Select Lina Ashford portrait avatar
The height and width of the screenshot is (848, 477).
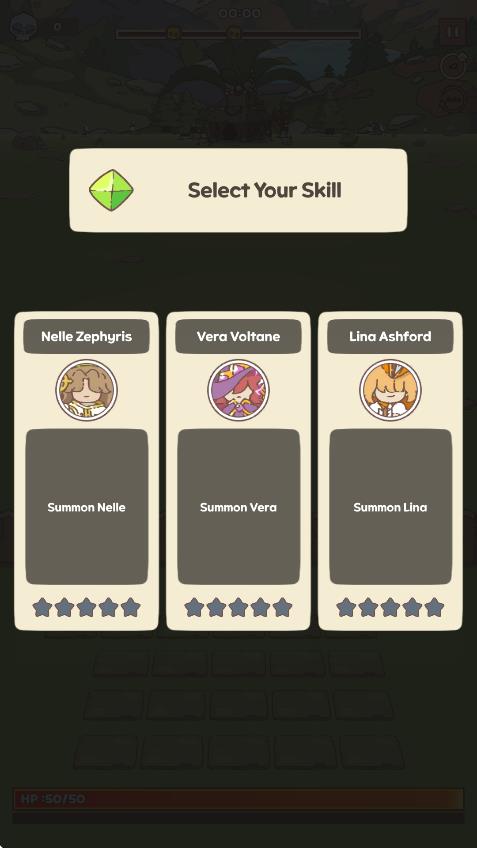(x=390, y=390)
